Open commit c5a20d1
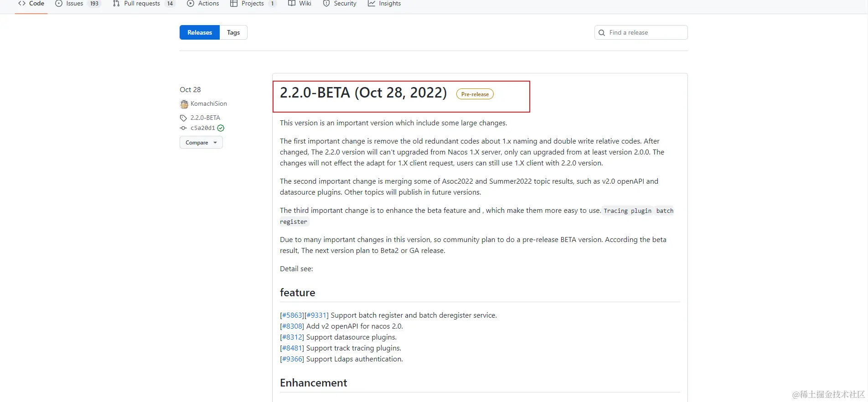 coord(203,128)
